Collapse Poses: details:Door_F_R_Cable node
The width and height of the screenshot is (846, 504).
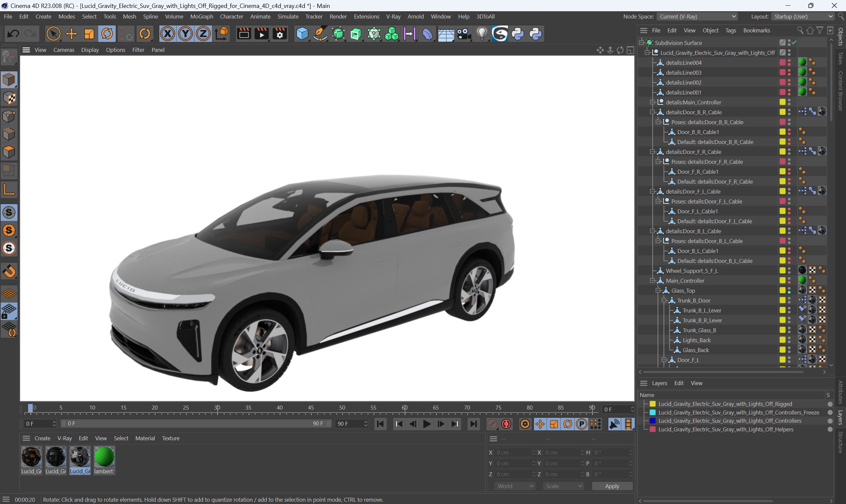658,162
